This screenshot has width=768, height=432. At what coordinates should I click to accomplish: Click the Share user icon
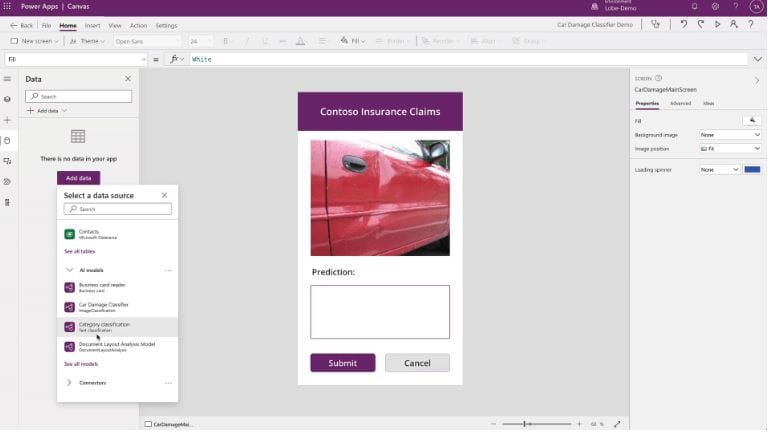(733, 24)
